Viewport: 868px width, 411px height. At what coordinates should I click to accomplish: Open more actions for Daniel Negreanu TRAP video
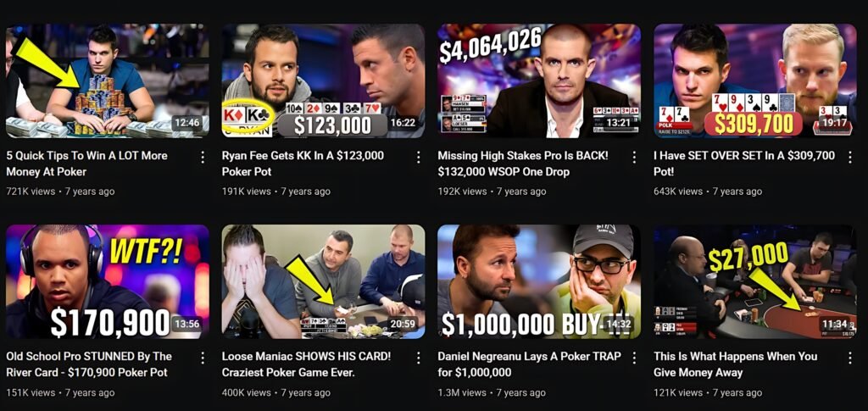[x=634, y=358]
